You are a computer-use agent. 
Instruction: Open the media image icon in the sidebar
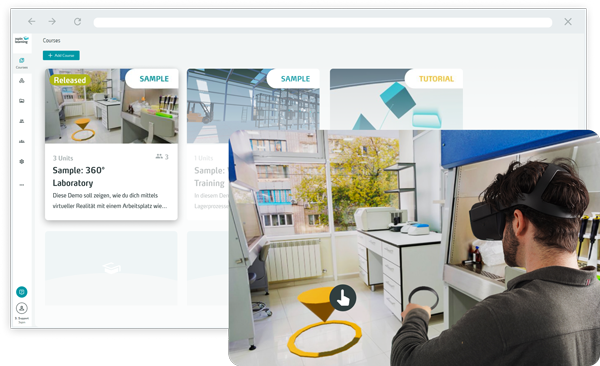pyautogui.click(x=22, y=101)
